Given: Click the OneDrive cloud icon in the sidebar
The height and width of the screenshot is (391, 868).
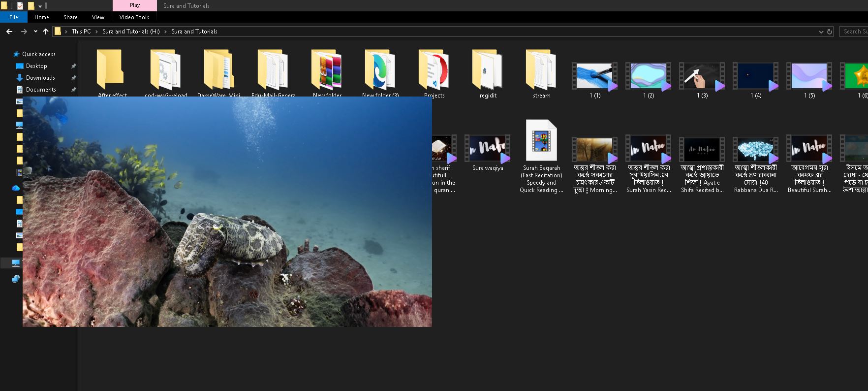Looking at the screenshot, I should tap(16, 188).
